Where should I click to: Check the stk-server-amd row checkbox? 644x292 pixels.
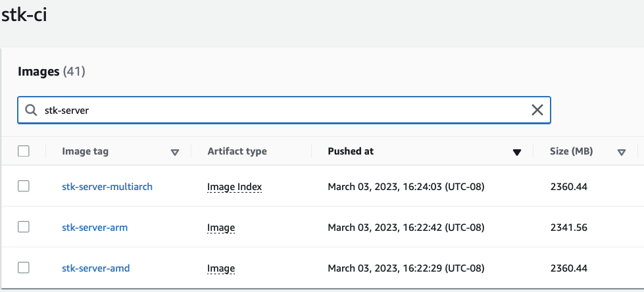pos(24,268)
